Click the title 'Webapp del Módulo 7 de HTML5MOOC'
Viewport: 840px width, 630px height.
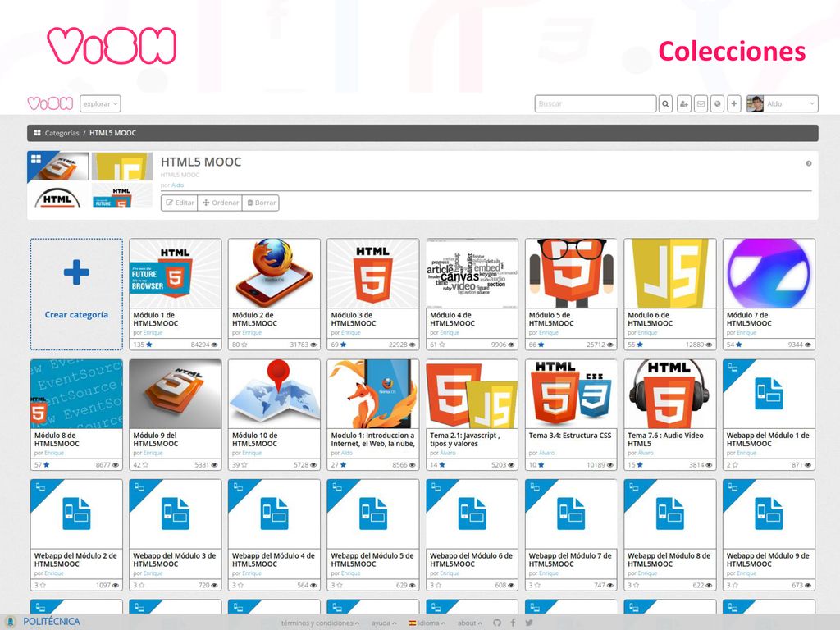click(570, 559)
